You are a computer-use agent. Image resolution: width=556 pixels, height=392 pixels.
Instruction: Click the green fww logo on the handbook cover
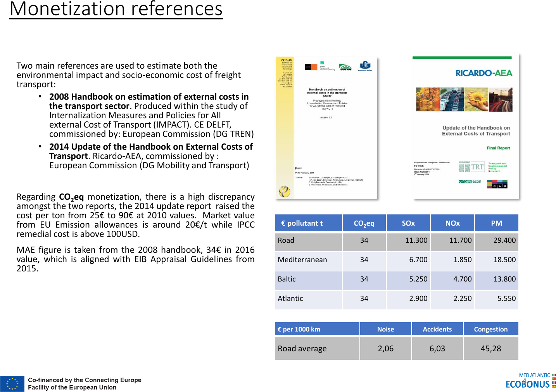[345, 67]
